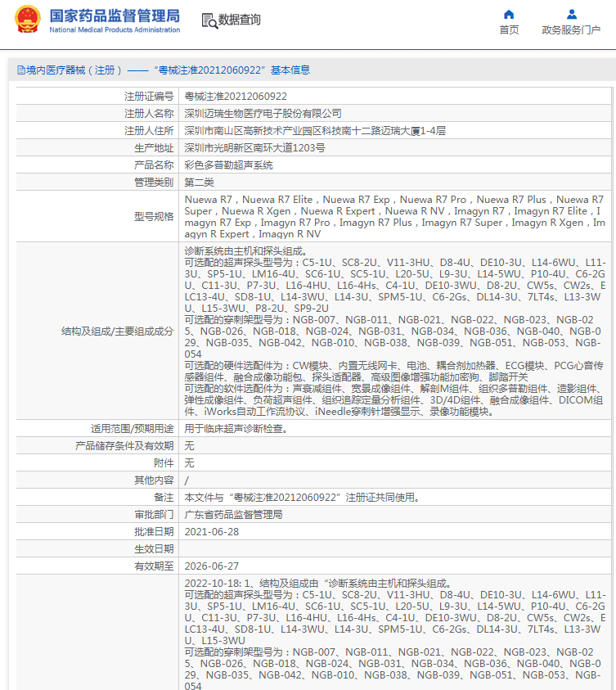
Task: Click the national emblem logo
Action: [x=28, y=20]
